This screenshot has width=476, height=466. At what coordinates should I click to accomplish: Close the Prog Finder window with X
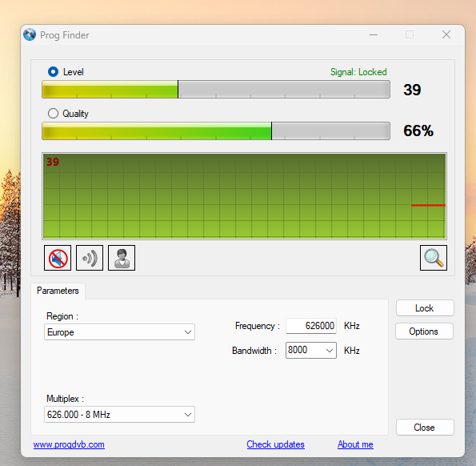(446, 34)
